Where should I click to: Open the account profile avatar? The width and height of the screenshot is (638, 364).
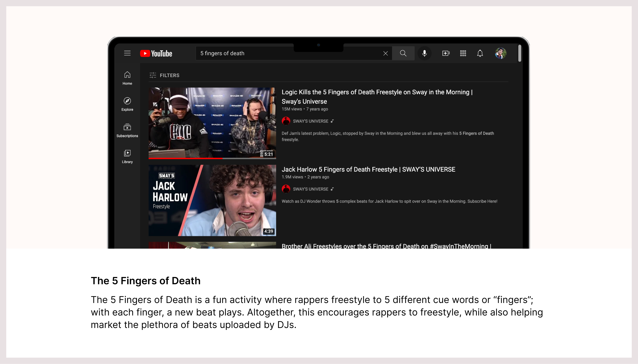pos(501,53)
